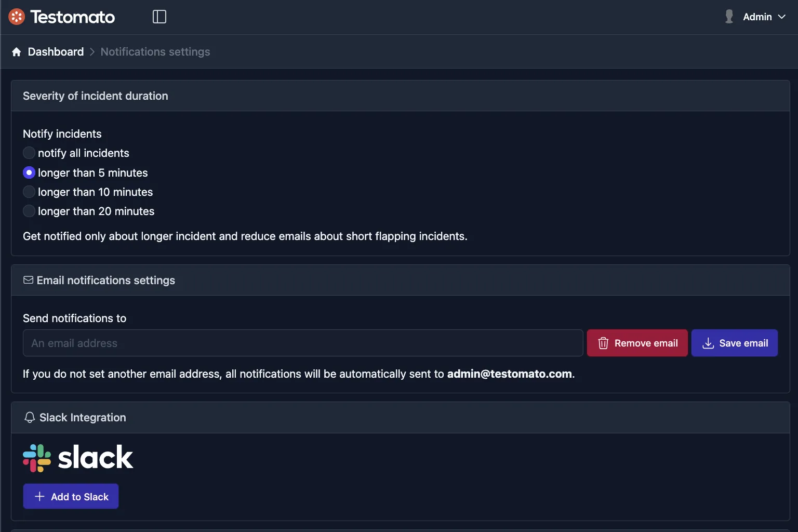Select notify all incidents
Image resolution: width=798 pixels, height=532 pixels.
[x=29, y=153]
